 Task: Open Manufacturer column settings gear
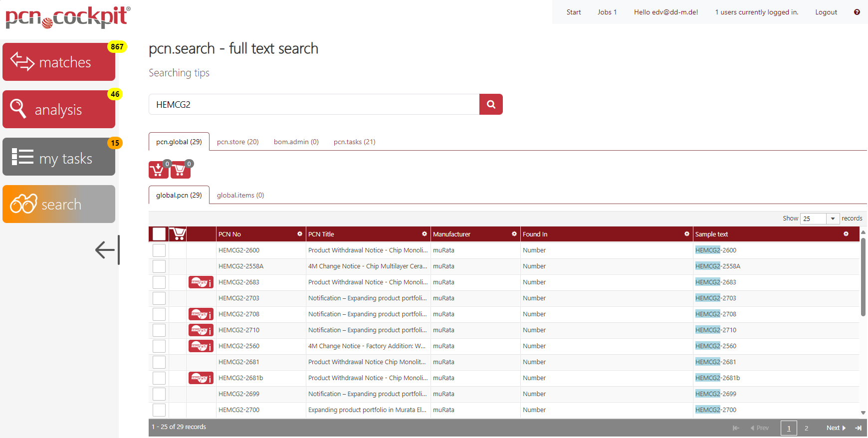514,234
